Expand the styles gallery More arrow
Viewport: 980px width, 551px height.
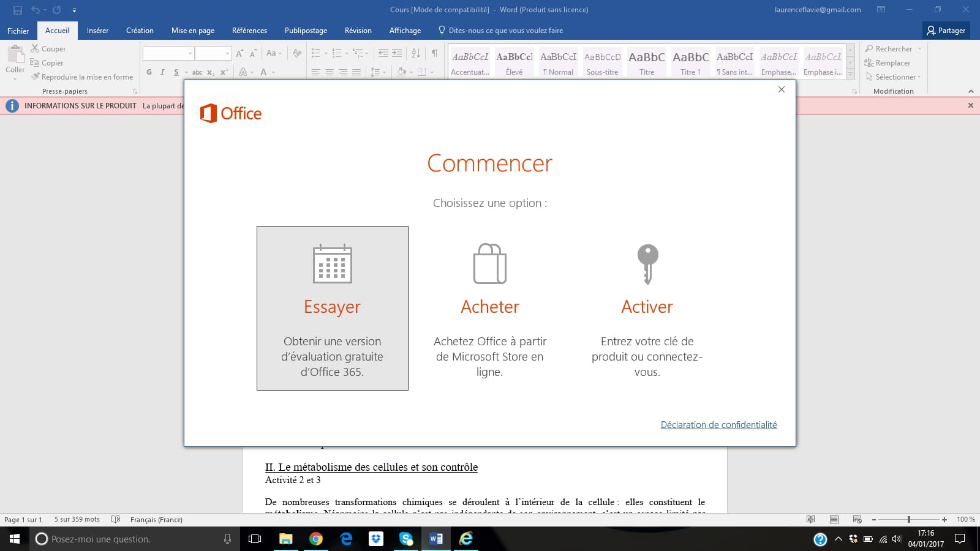coord(850,73)
